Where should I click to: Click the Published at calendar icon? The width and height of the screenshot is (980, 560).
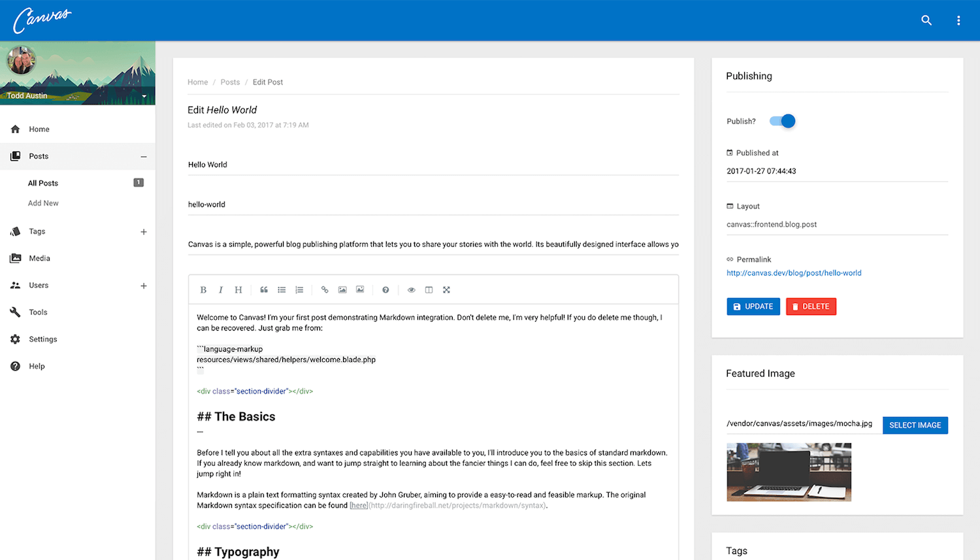pos(730,153)
